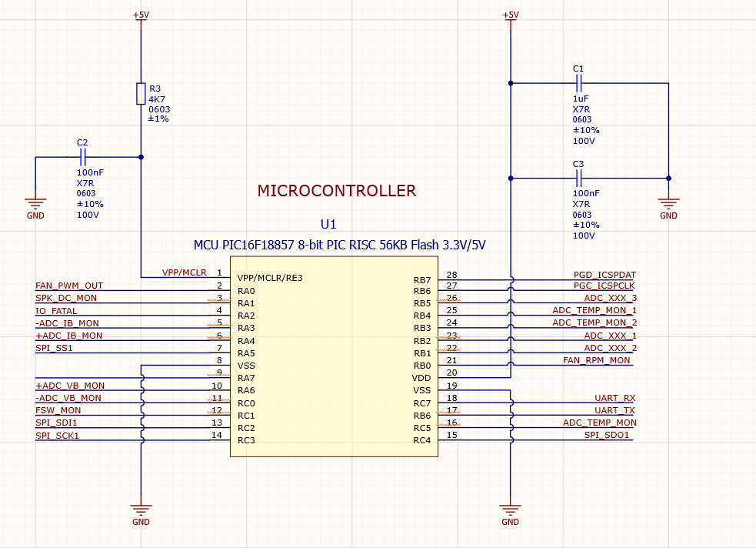The image size is (756, 548).
Task: Click the junction dot at C1's left wire
Action: tap(511, 83)
